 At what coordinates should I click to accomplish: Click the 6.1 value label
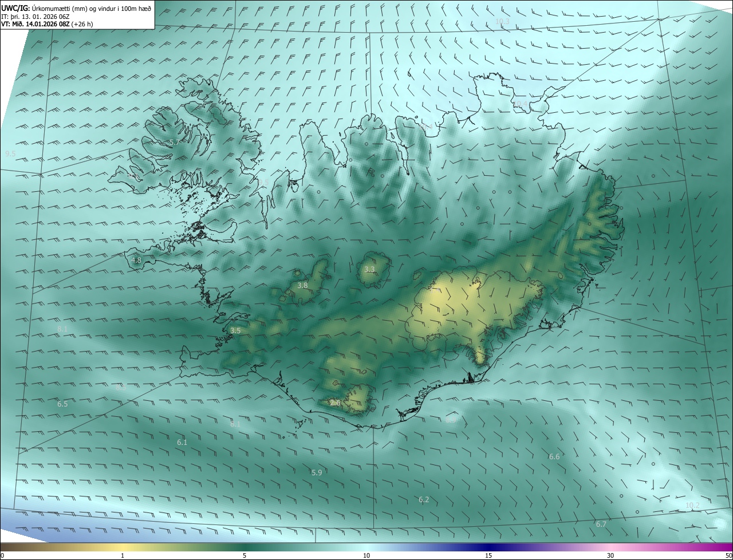[182, 443]
